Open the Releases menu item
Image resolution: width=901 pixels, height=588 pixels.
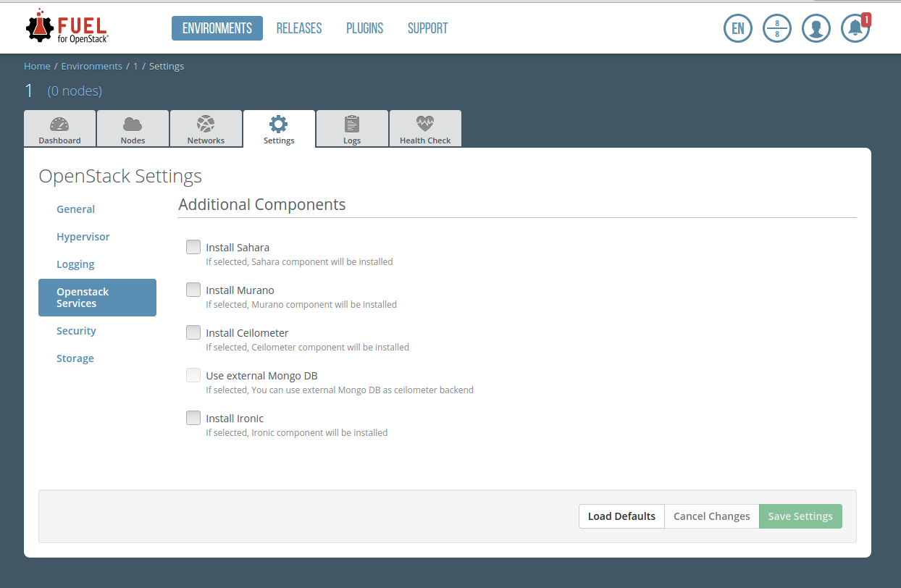299,28
